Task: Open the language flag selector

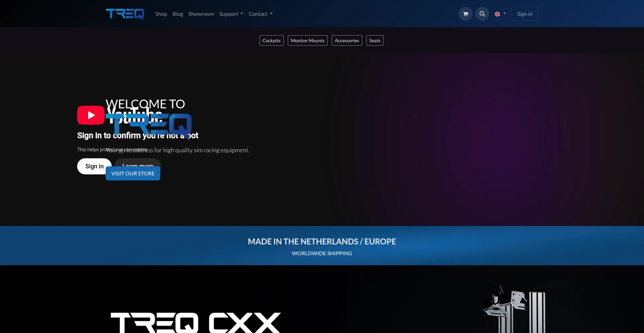Action: point(500,14)
